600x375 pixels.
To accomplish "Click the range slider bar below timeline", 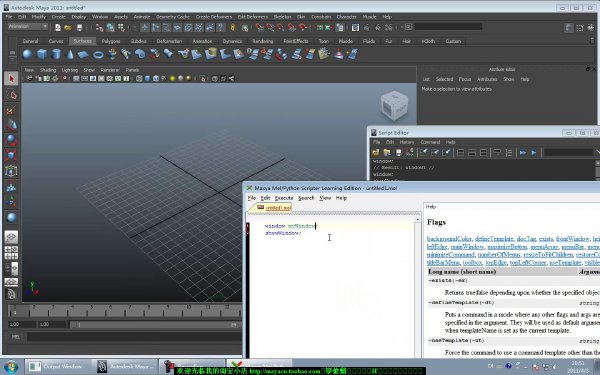I will point(155,324).
